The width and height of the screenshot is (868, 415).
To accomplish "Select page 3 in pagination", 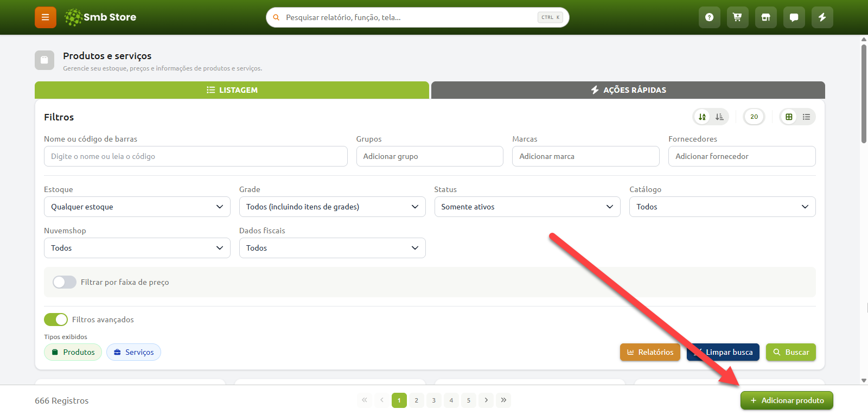I will pyautogui.click(x=434, y=400).
